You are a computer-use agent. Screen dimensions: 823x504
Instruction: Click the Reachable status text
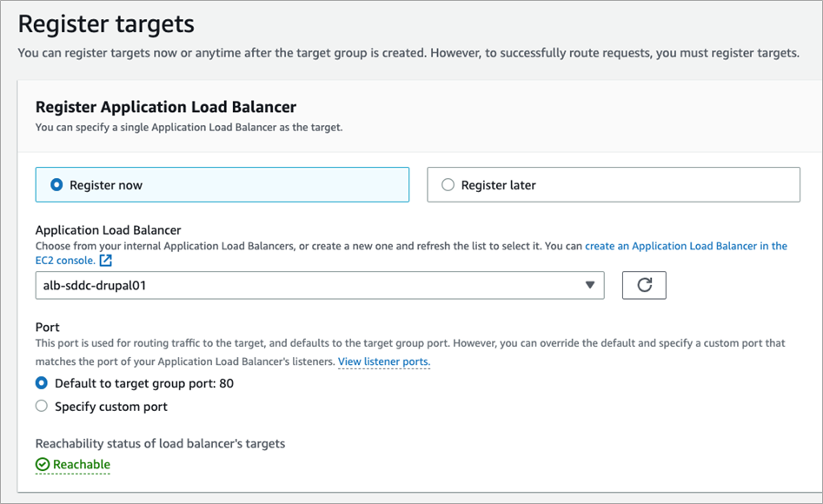click(x=82, y=465)
